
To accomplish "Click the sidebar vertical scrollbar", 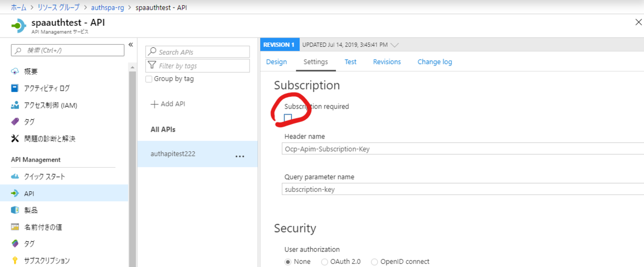I will (133, 169).
